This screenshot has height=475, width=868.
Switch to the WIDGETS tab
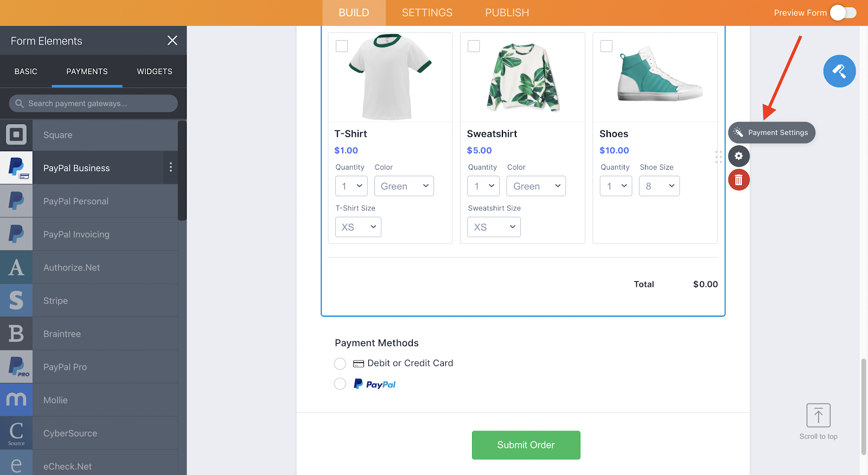(155, 72)
